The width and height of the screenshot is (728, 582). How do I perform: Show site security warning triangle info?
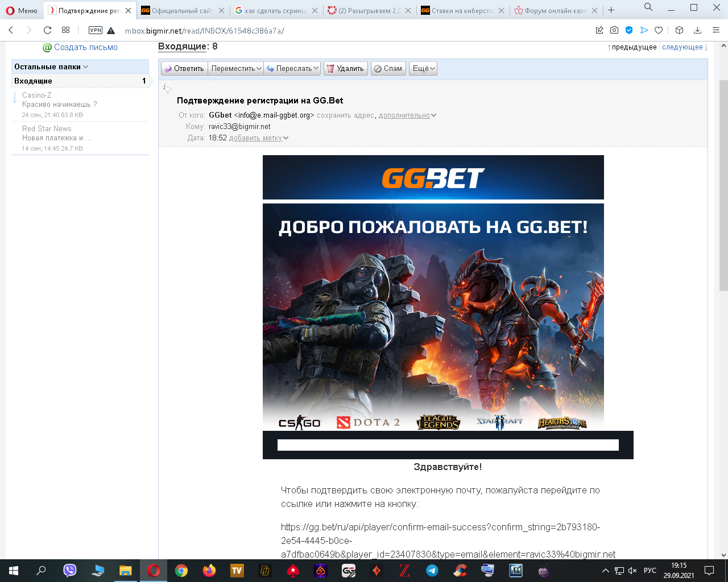tap(111, 31)
